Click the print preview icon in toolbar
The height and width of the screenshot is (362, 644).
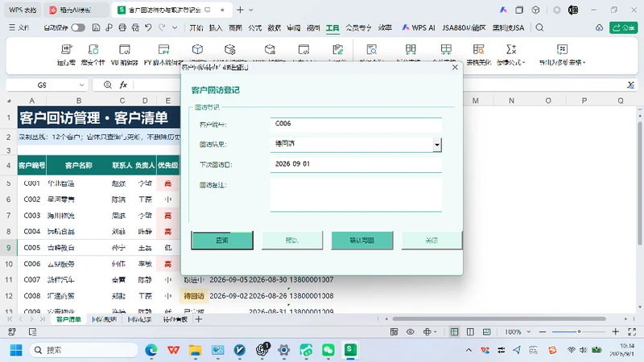tap(135, 27)
